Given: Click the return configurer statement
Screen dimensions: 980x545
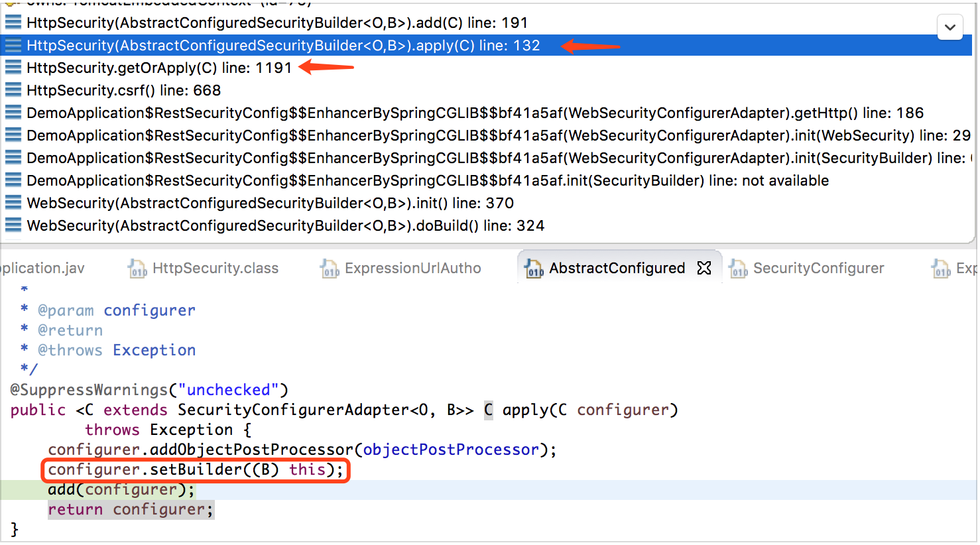Looking at the screenshot, I should pyautogui.click(x=131, y=510).
